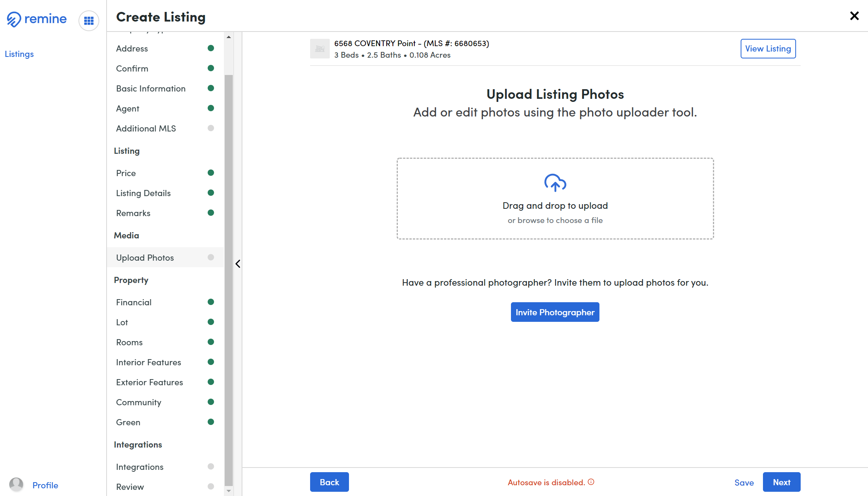Click the green status dot beside Financial
The height and width of the screenshot is (496, 868).
click(211, 301)
